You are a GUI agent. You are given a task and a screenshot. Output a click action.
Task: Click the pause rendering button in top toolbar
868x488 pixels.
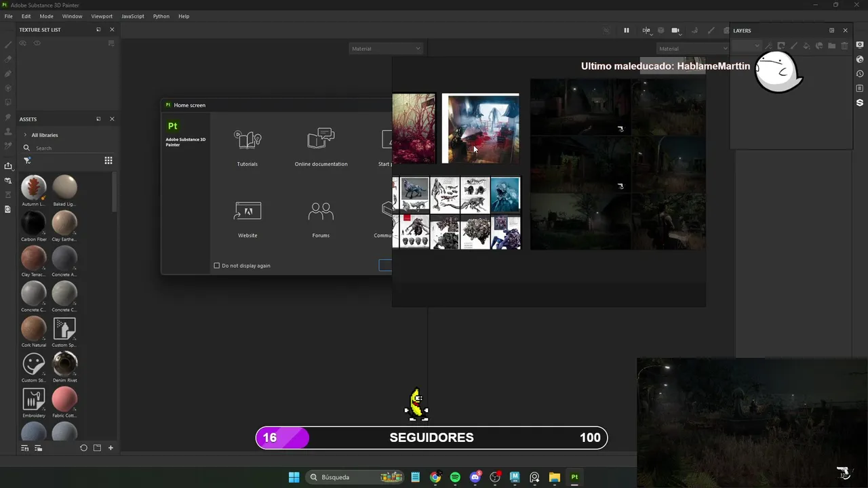[x=627, y=30]
